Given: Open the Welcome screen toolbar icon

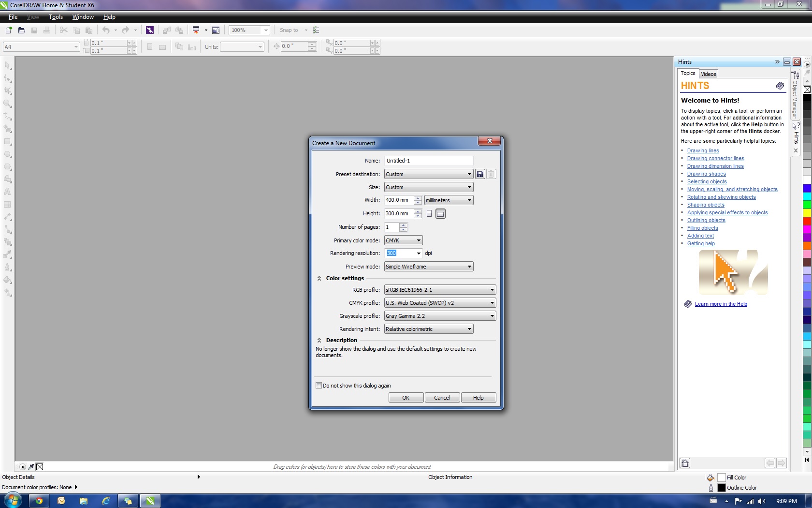Looking at the screenshot, I should coord(216,30).
